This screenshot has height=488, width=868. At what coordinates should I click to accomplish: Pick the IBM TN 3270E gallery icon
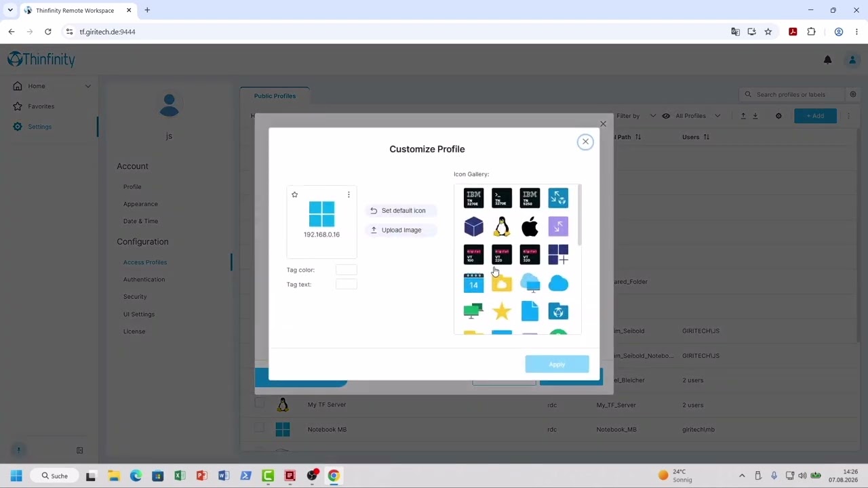(473, 198)
